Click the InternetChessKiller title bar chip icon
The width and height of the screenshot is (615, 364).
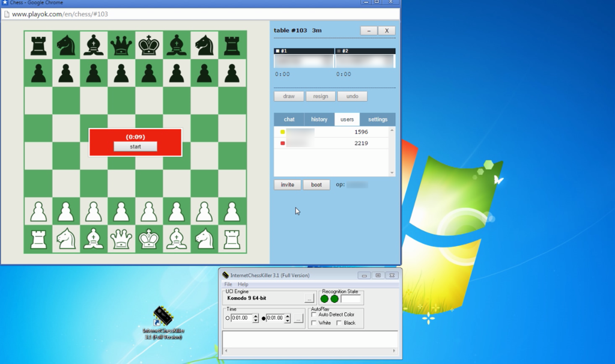point(225,275)
